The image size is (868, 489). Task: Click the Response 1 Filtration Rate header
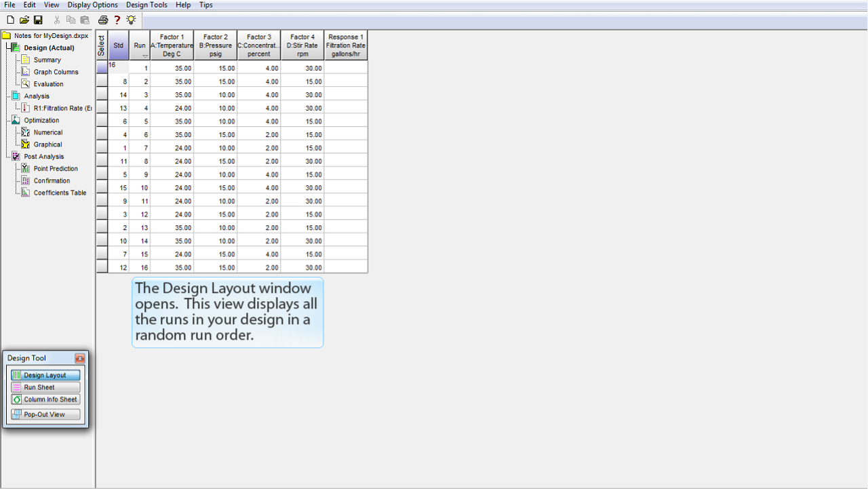point(346,45)
